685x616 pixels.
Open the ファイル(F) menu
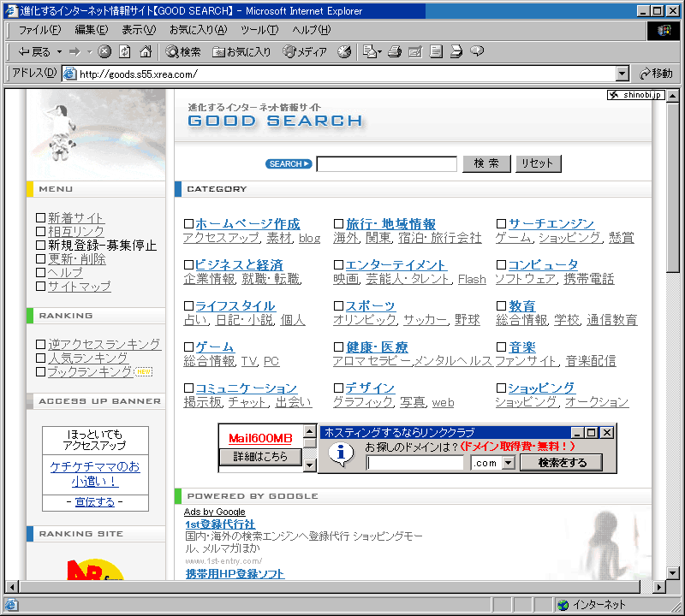point(39,30)
